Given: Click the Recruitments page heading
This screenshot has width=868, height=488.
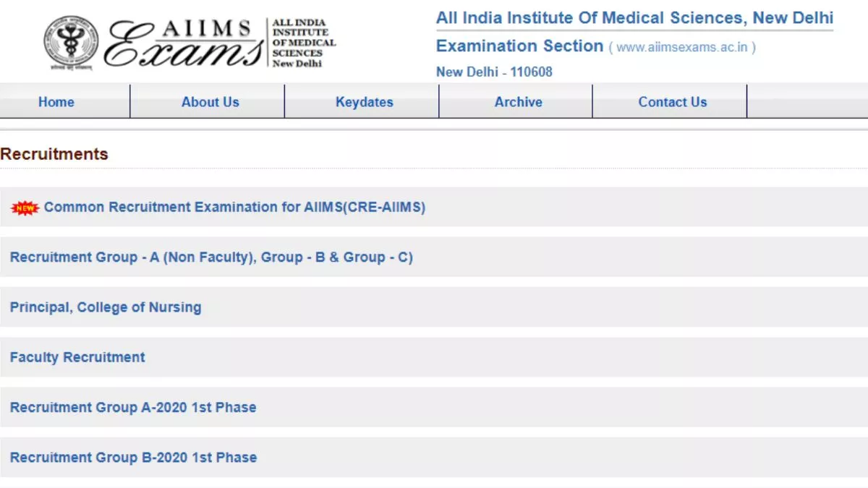Looking at the screenshot, I should pyautogui.click(x=54, y=154).
